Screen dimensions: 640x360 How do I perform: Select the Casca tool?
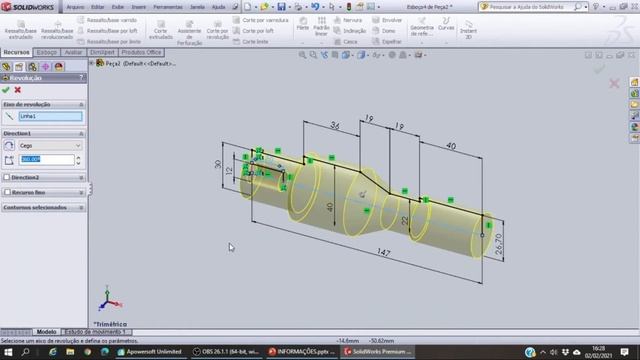click(x=346, y=42)
